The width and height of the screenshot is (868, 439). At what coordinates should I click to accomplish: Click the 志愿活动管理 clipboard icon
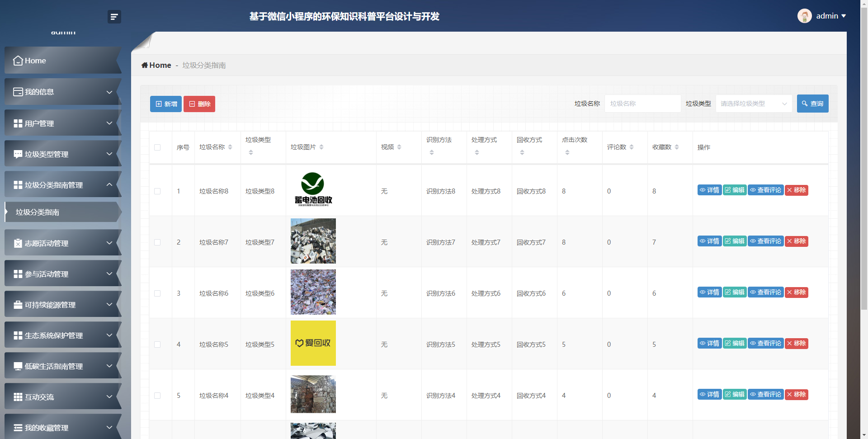coord(18,243)
